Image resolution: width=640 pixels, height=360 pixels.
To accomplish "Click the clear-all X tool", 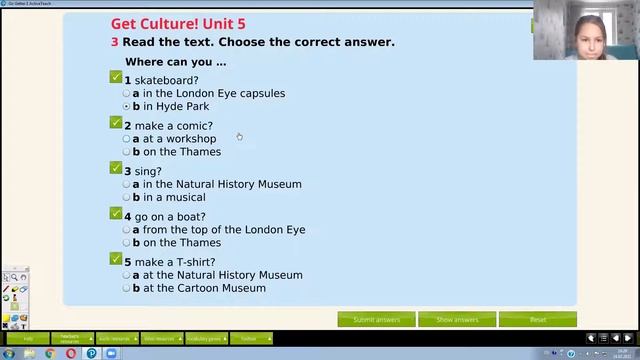I will (5, 326).
